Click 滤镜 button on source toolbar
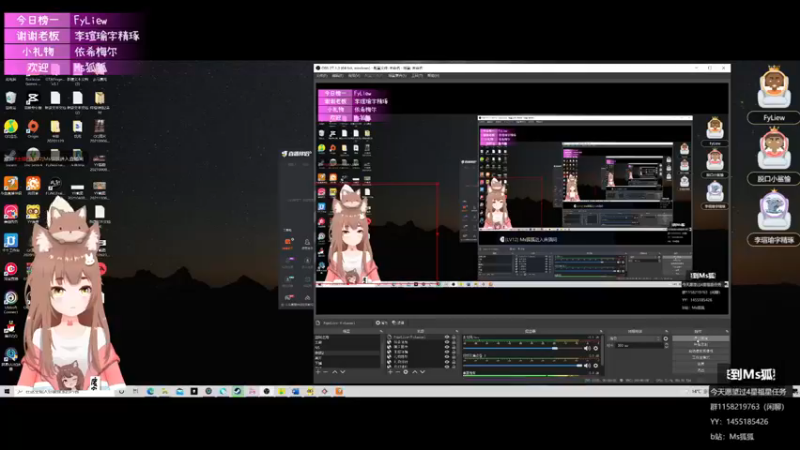Screen dimensions: 800x450 [398, 323]
